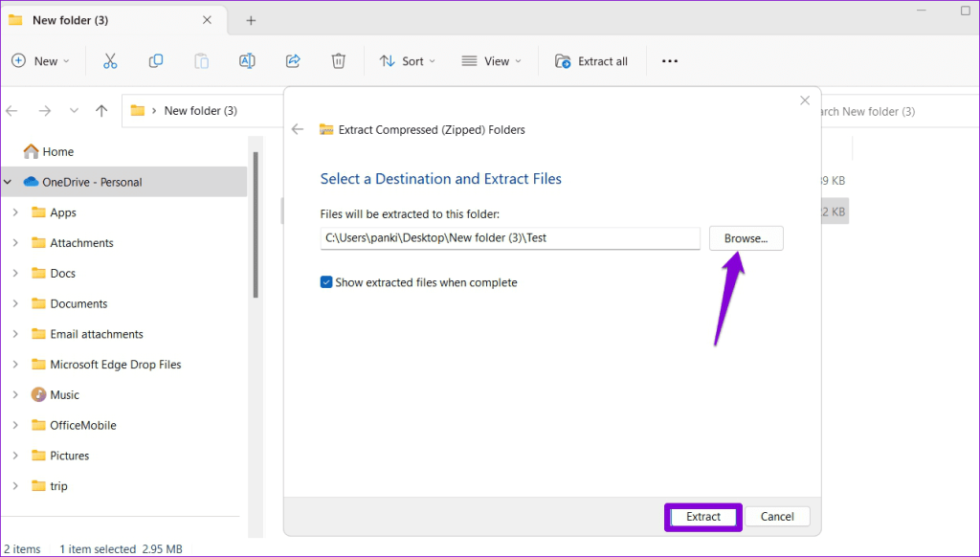Click the Share icon in toolbar
Image resolution: width=980 pixels, height=557 pixels.
click(293, 60)
